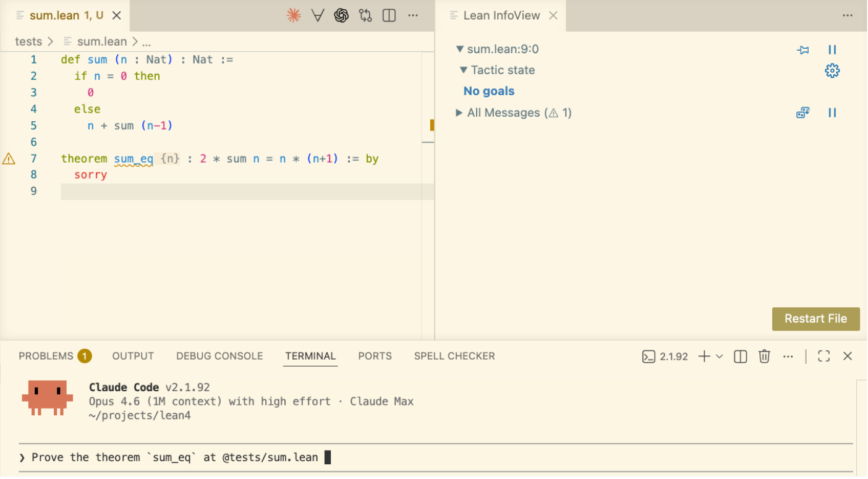Click the Claude orange starburst icon
The height and width of the screenshot is (479, 868).
click(x=294, y=15)
